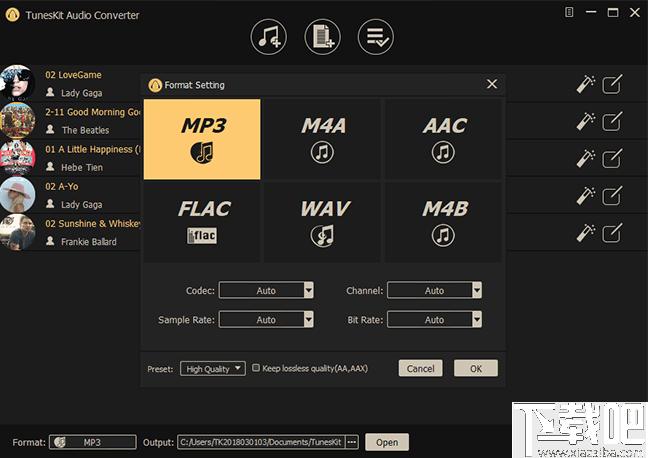Click the edit tag icon for 02 A-Yo

tap(612, 196)
